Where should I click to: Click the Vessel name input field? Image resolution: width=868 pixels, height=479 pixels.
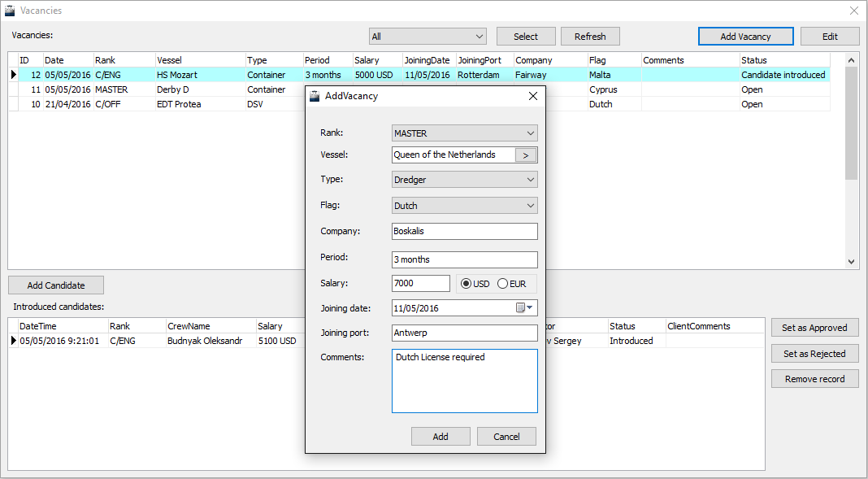pyautogui.click(x=454, y=155)
